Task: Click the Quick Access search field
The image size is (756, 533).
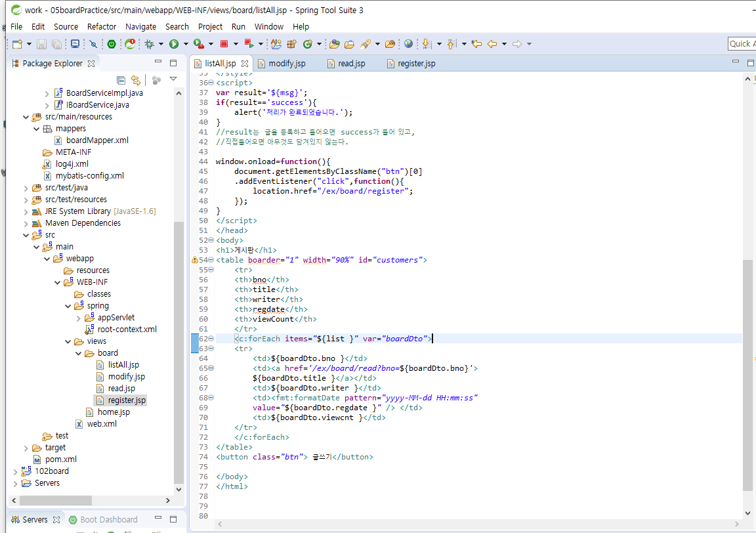Action: tap(742, 43)
